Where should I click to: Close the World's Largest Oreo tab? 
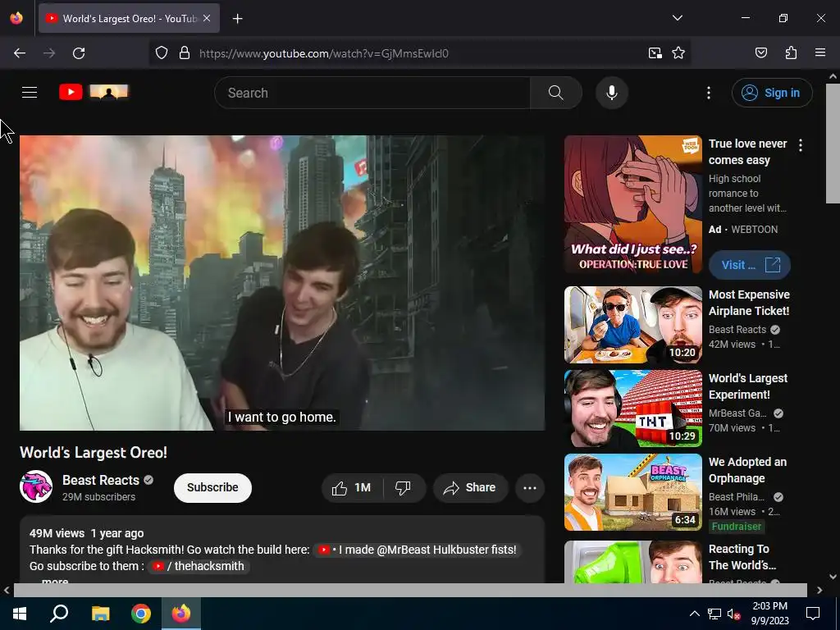pyautogui.click(x=207, y=18)
